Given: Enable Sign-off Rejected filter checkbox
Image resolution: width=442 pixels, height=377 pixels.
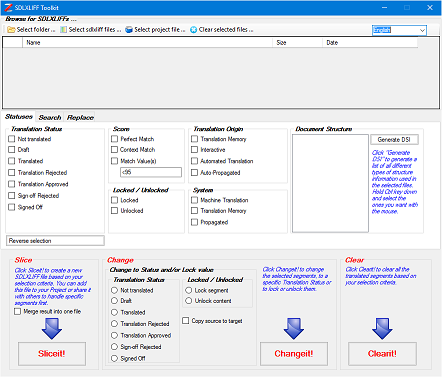Looking at the screenshot, I should tap(12, 195).
